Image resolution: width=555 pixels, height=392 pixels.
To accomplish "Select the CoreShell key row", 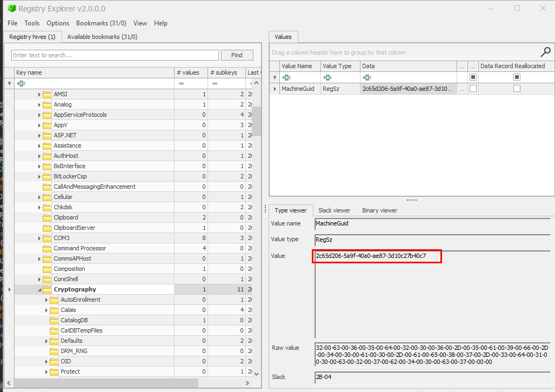I will tap(133, 280).
